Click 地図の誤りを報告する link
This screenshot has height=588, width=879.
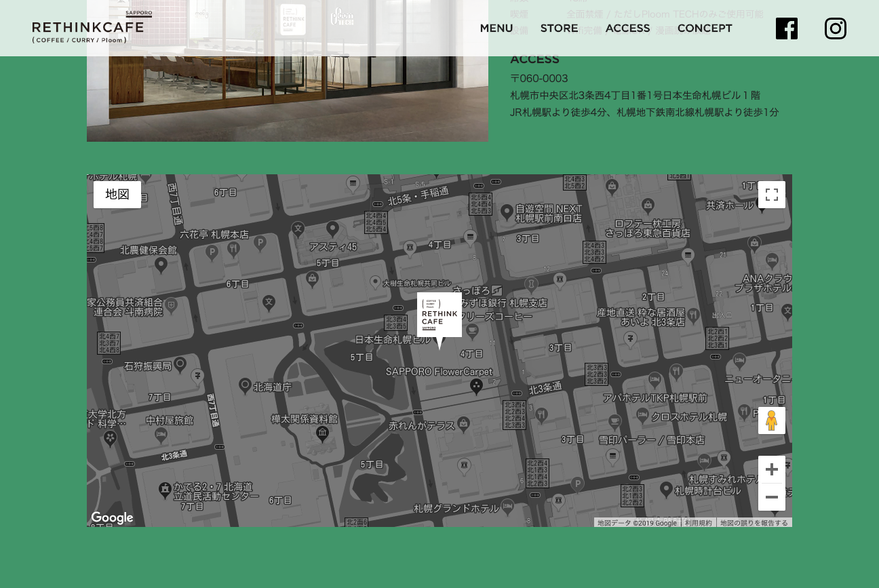pos(754,523)
